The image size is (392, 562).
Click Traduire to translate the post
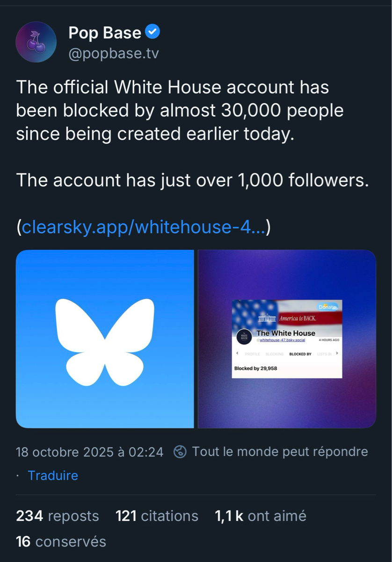point(53,475)
